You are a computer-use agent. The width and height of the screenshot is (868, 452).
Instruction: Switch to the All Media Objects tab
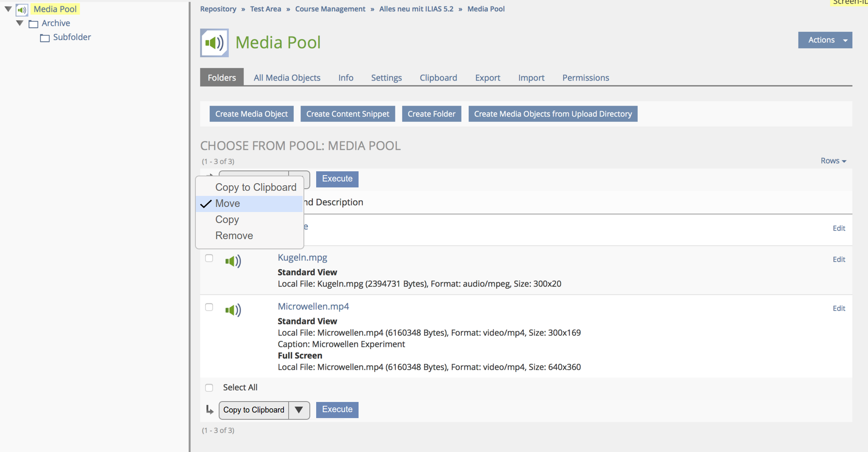point(287,78)
